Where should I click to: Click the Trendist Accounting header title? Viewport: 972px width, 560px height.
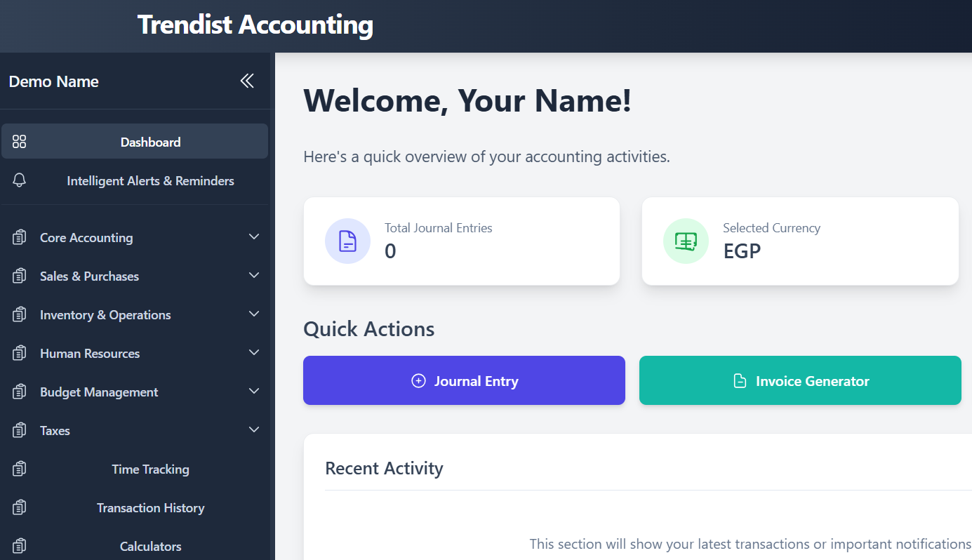click(x=255, y=25)
